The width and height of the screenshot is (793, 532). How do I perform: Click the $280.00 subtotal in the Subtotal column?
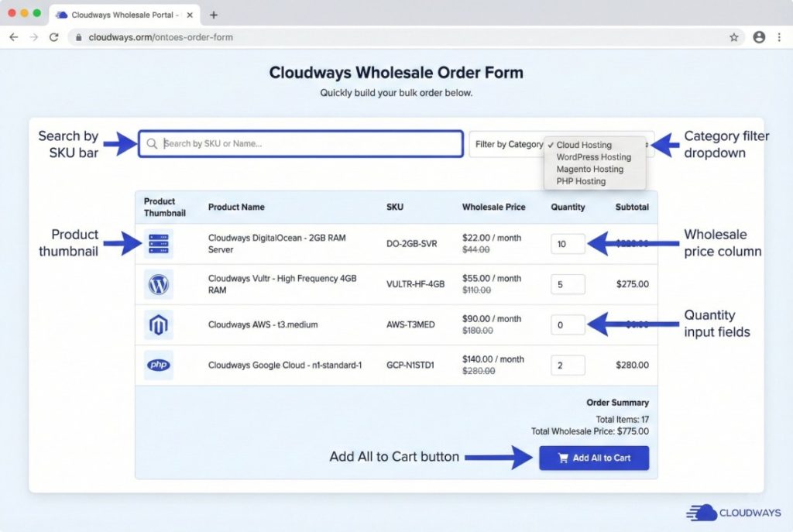(x=632, y=365)
